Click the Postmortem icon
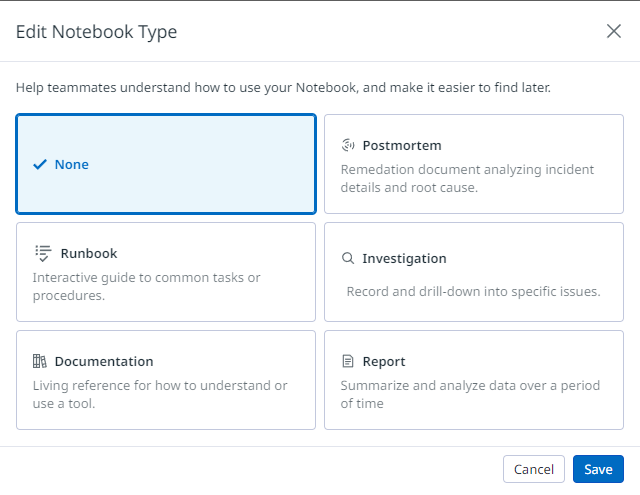The height and width of the screenshot is (495, 640). pos(348,145)
